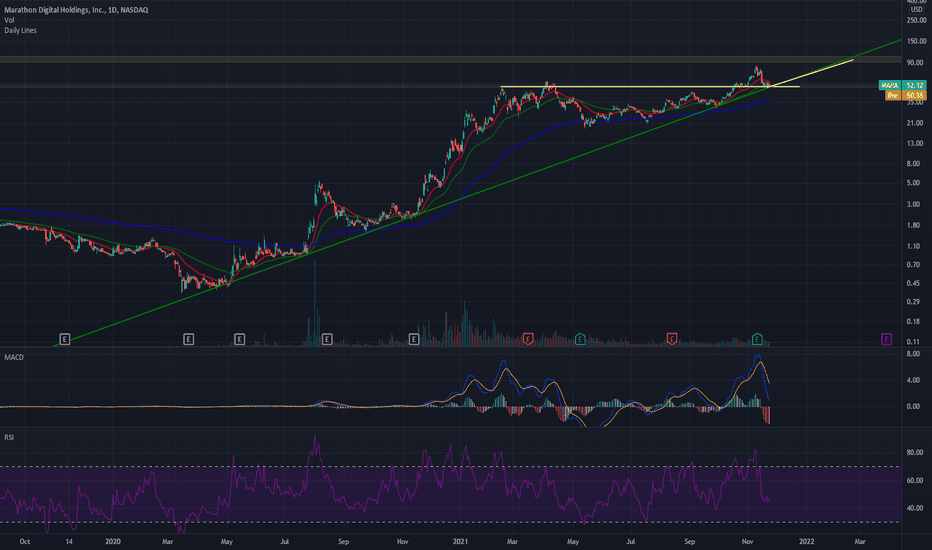Click the 1.80 price axis value

point(914,225)
